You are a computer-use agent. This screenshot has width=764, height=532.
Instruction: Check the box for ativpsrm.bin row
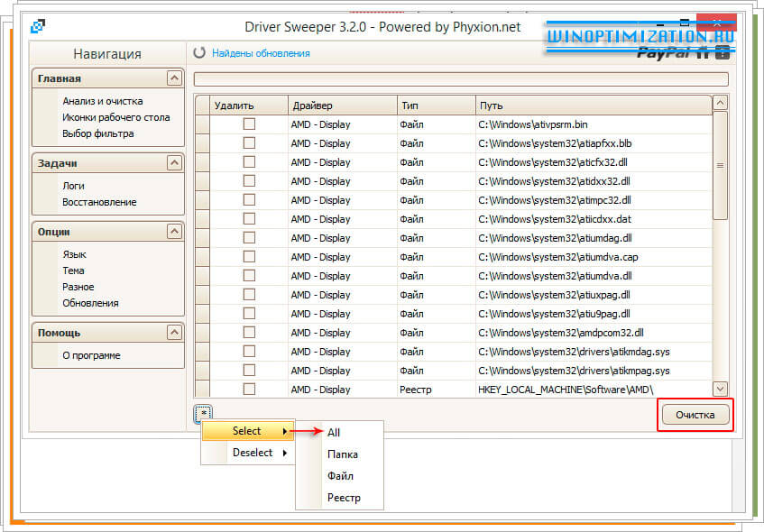click(x=249, y=124)
